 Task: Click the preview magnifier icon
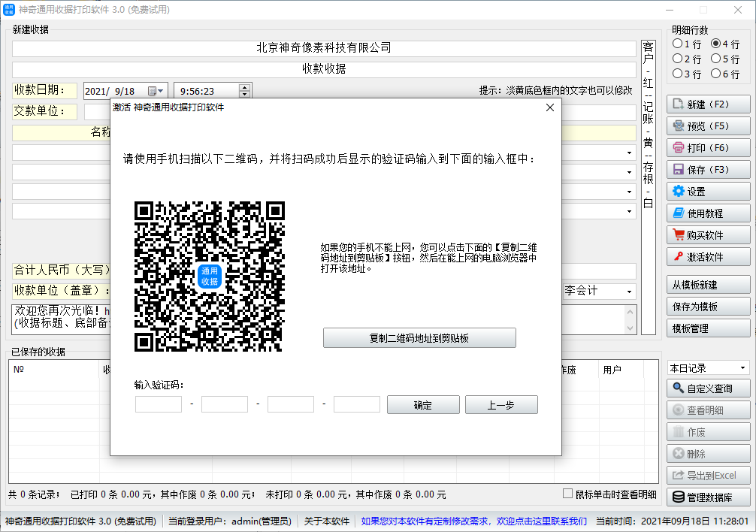[679, 125]
